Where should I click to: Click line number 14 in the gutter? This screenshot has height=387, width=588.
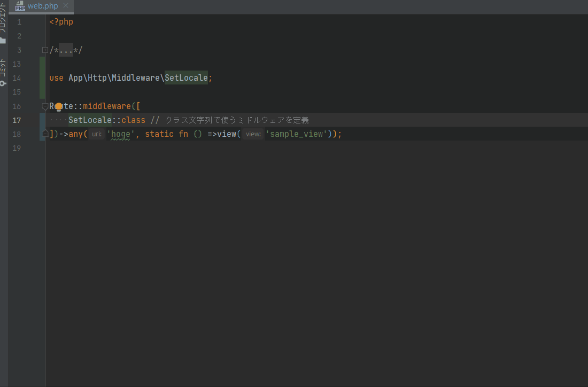point(17,78)
